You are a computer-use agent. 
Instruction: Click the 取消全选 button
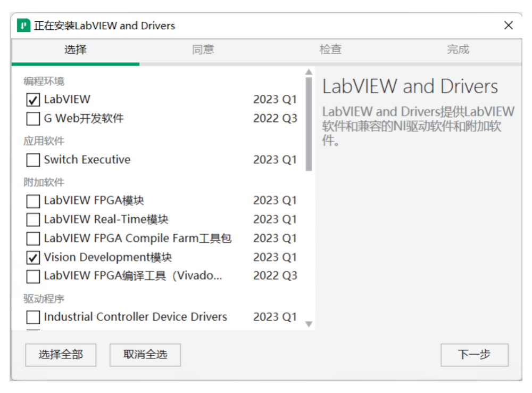coord(145,355)
